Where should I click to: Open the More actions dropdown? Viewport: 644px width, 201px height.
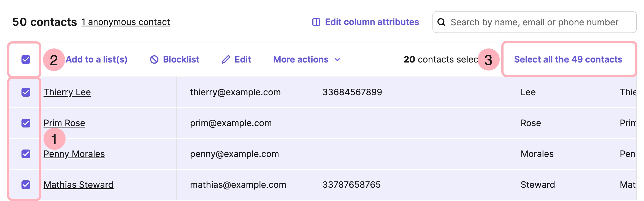coord(301,59)
